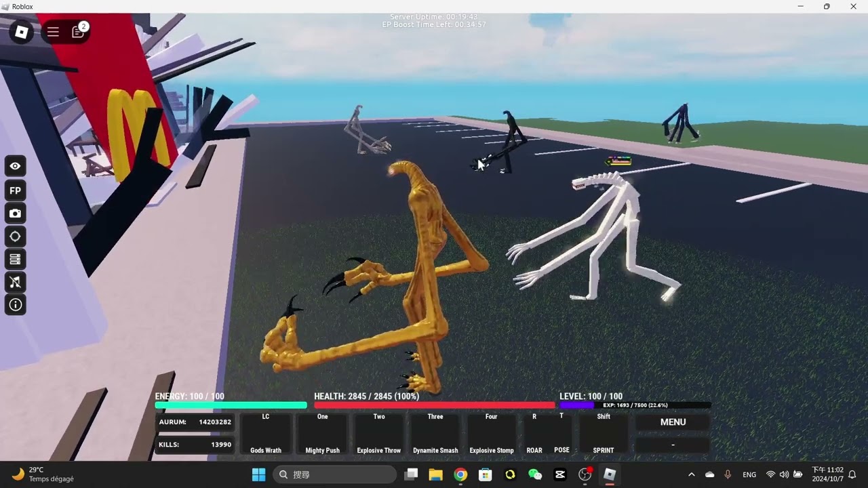Screen dimensions: 868x488
Task: Click the green energy bar
Action: 231,405
